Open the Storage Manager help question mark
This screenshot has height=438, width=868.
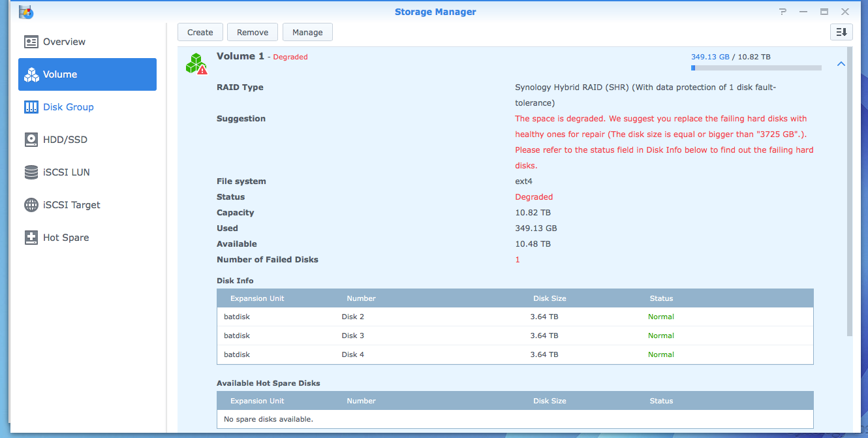pyautogui.click(x=783, y=12)
